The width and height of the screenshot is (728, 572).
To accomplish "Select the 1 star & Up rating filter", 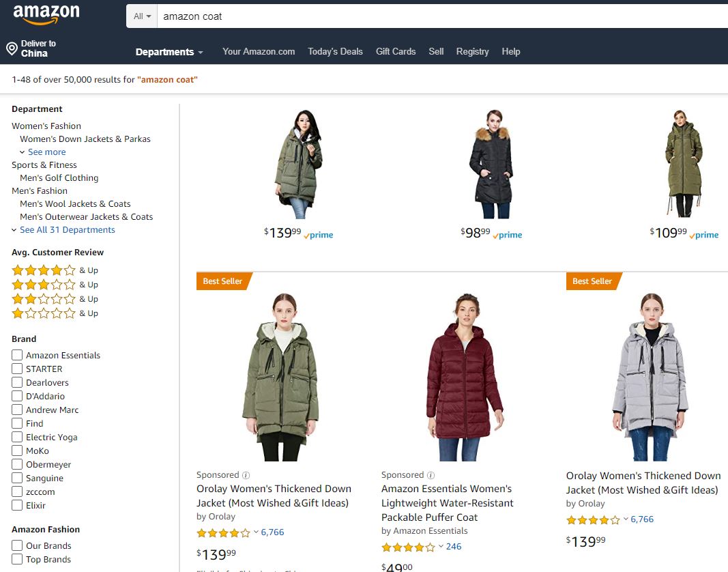I will 44,313.
